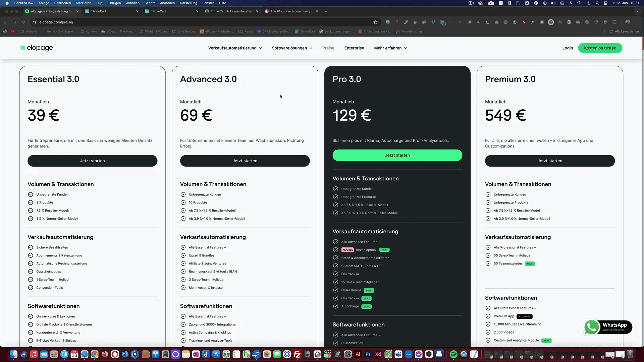Viewport: 644px width, 362px height.
Task: Open Opera browser from the dock
Action: 115,354
